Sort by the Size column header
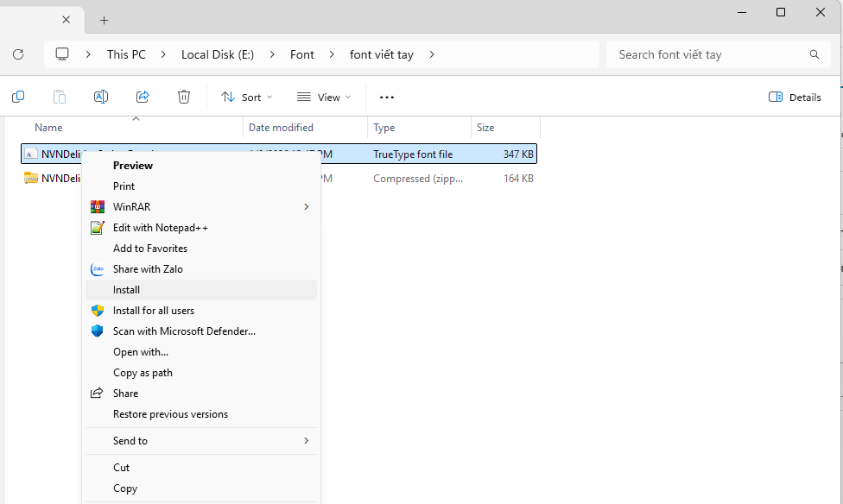Viewport: 843px width, 504px height. (506, 128)
